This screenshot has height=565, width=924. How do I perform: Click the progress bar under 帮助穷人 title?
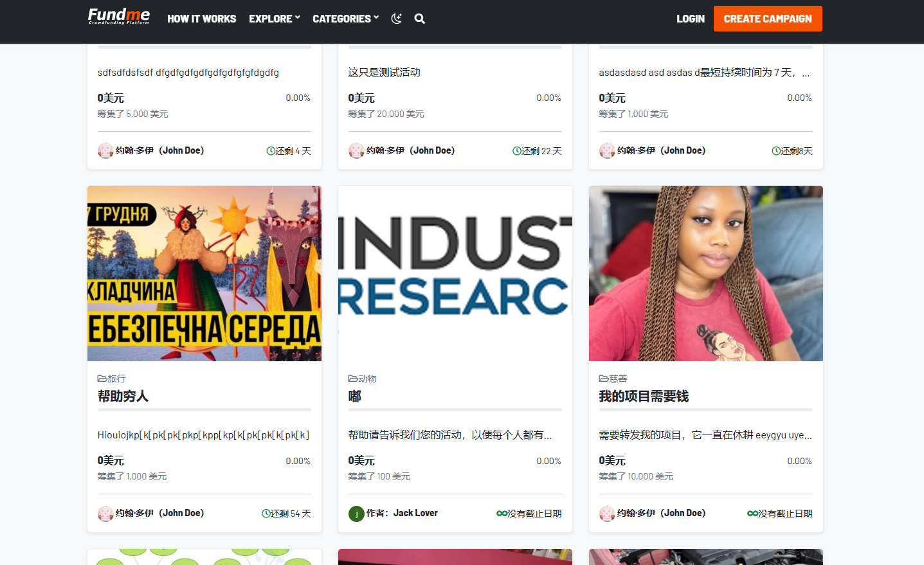click(x=204, y=409)
